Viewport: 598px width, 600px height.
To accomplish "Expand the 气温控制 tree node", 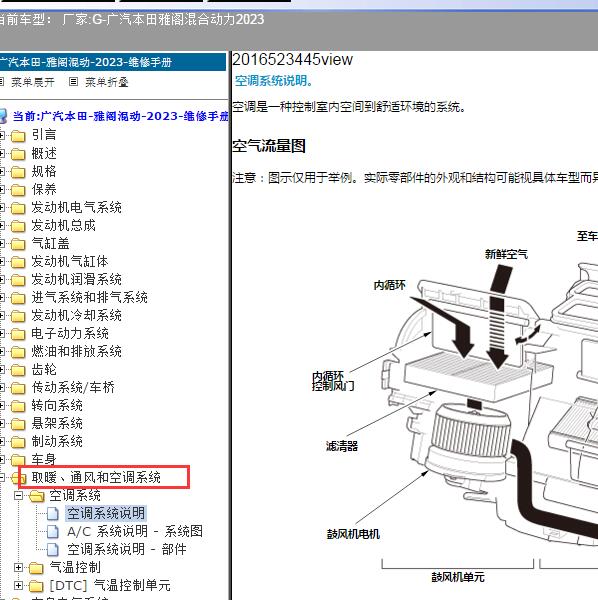I will [x=18, y=567].
